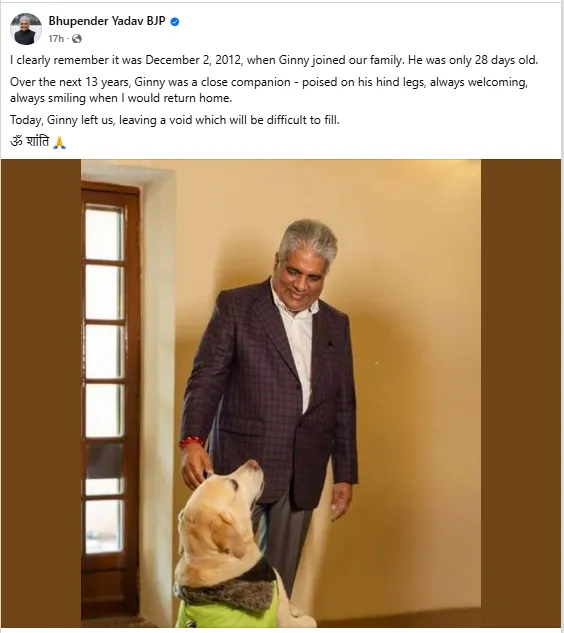Click the dog's green jacket in photo
Viewport: 564px width, 633px height.
click(227, 608)
